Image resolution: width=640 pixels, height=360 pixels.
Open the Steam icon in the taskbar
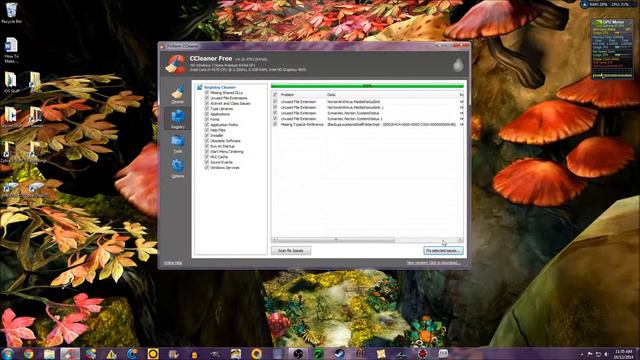340,353
